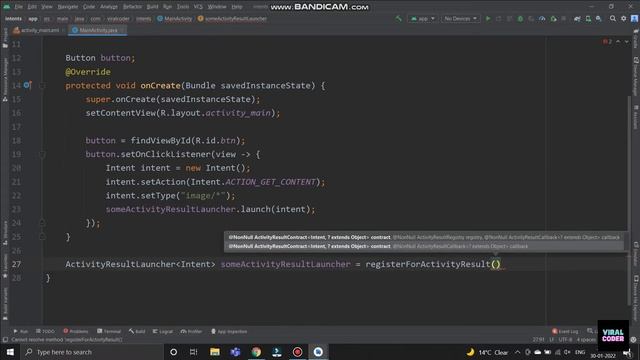Open Terminal tool window tab
The height and width of the screenshot is (360, 640).
(109, 331)
